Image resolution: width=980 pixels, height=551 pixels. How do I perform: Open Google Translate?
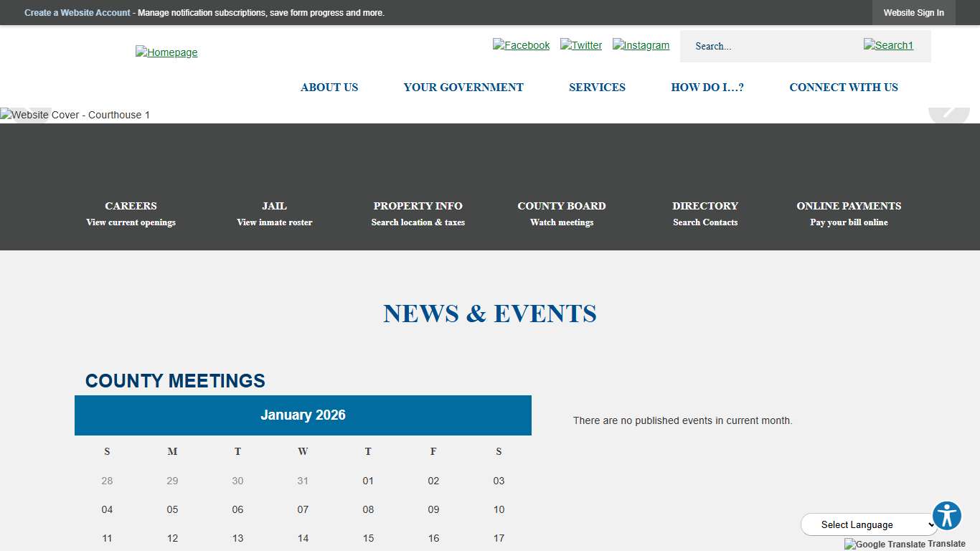click(905, 544)
